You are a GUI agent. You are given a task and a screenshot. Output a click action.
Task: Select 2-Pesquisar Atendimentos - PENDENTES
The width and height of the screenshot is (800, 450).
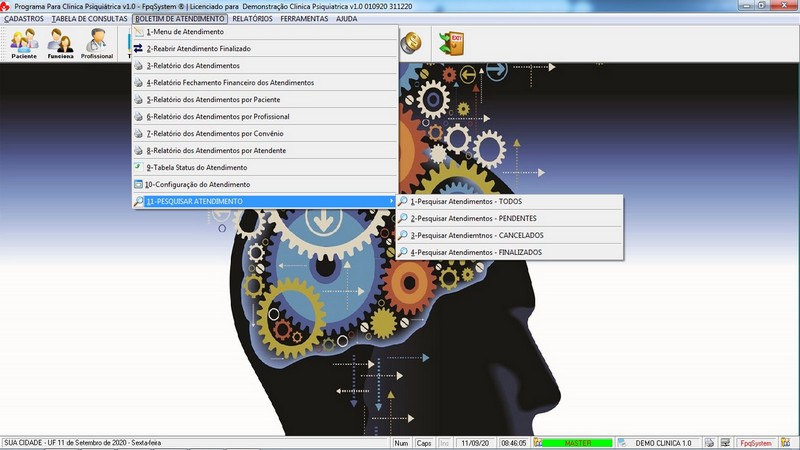510,218
